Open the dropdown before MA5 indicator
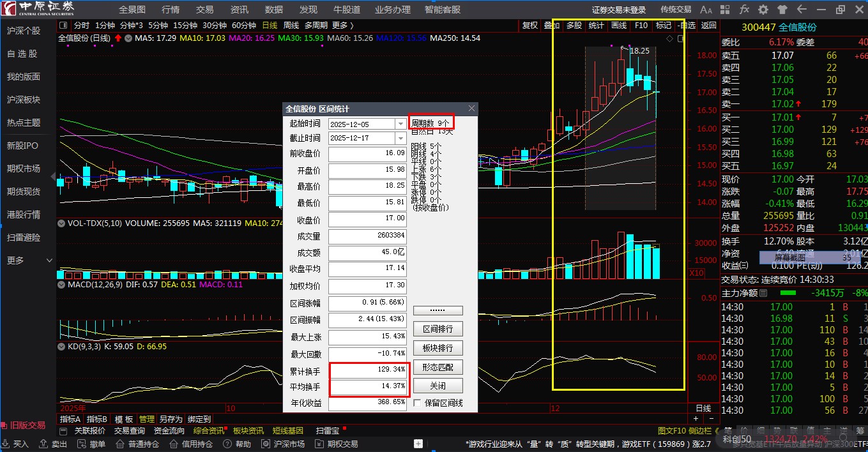 [128, 38]
